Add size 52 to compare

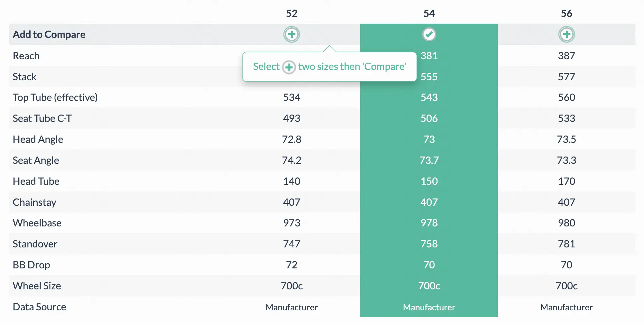292,34
